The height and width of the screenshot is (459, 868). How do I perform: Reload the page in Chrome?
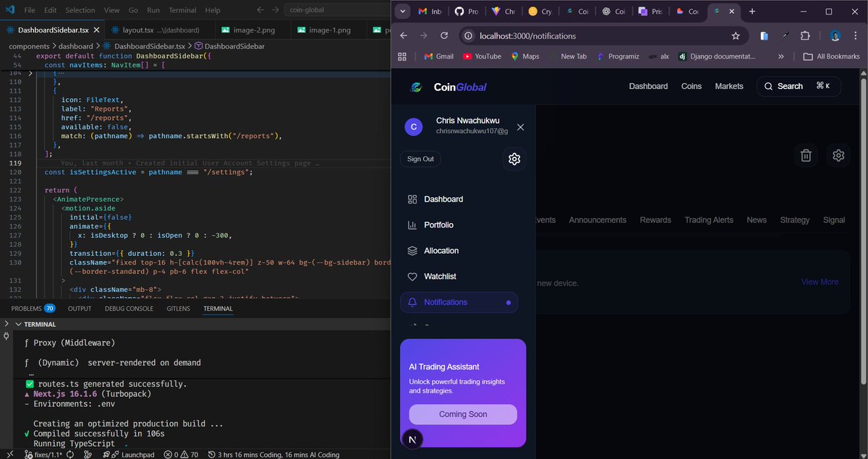pyautogui.click(x=444, y=35)
